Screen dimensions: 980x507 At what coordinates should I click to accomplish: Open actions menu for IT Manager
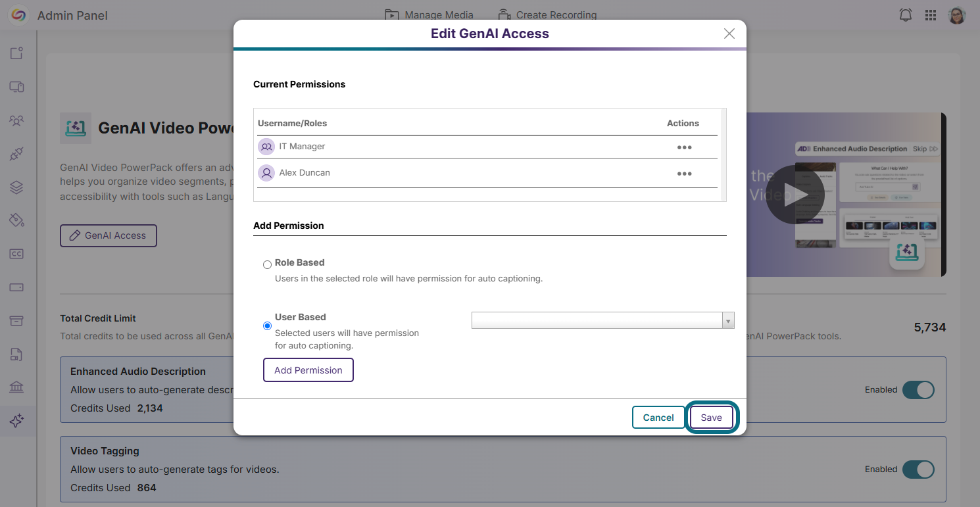point(685,147)
